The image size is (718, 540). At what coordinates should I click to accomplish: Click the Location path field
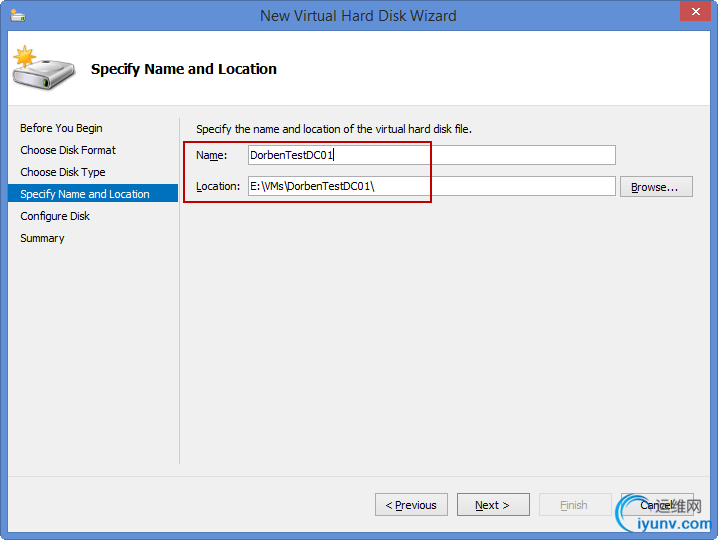click(432, 186)
